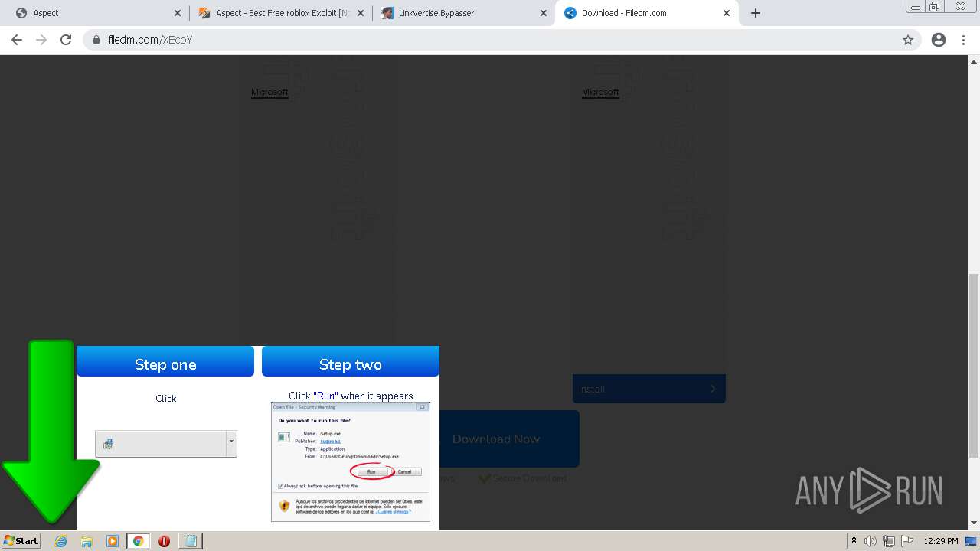Screen dimensions: 980x551
Task: Click the left Microsoft link
Action: [x=269, y=92]
